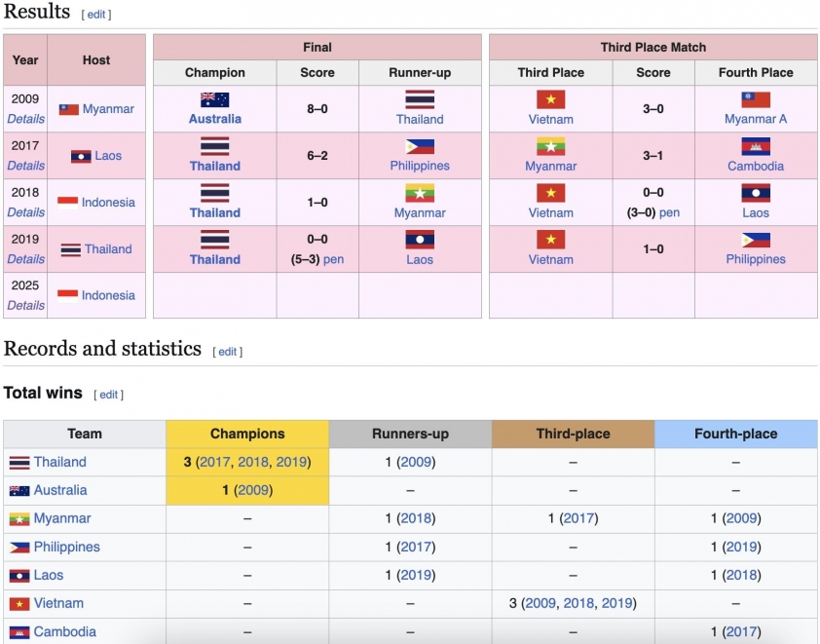The width and height of the screenshot is (820, 644).
Task: Open the Philippines runner-up link for 2017
Action: pos(420,166)
